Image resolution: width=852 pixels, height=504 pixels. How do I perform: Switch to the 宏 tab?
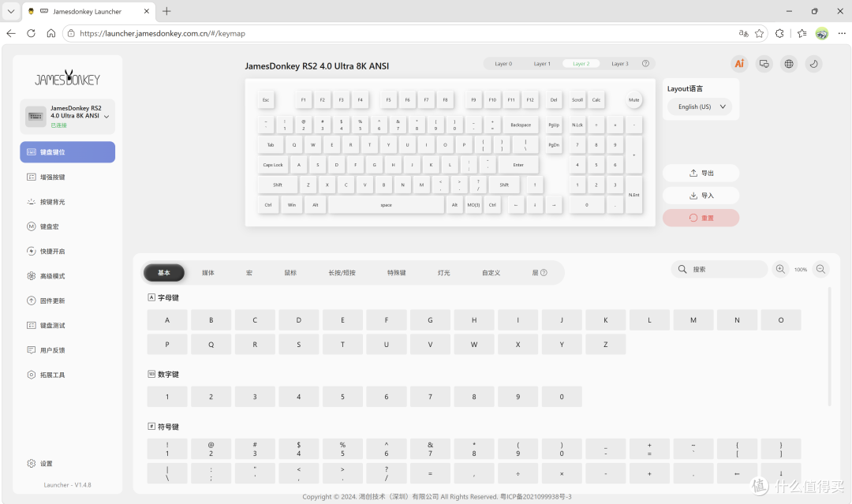tap(248, 273)
